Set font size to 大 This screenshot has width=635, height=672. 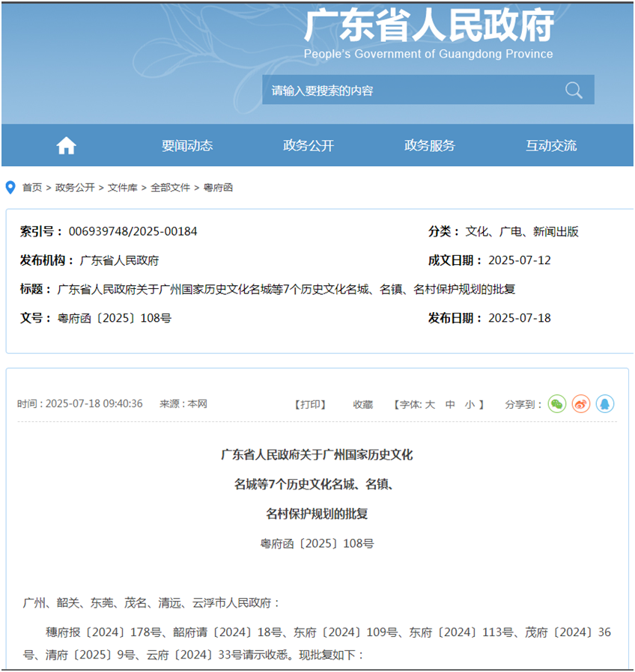pyautogui.click(x=430, y=404)
